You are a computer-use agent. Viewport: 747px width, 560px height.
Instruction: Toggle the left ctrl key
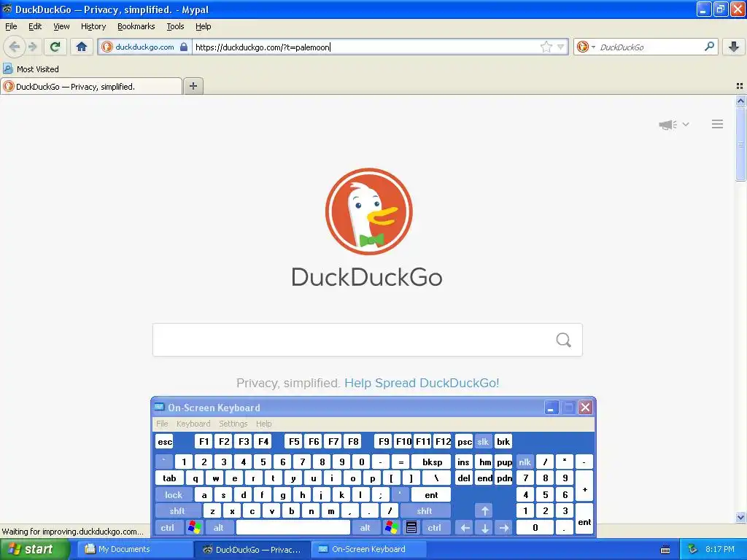(x=167, y=528)
